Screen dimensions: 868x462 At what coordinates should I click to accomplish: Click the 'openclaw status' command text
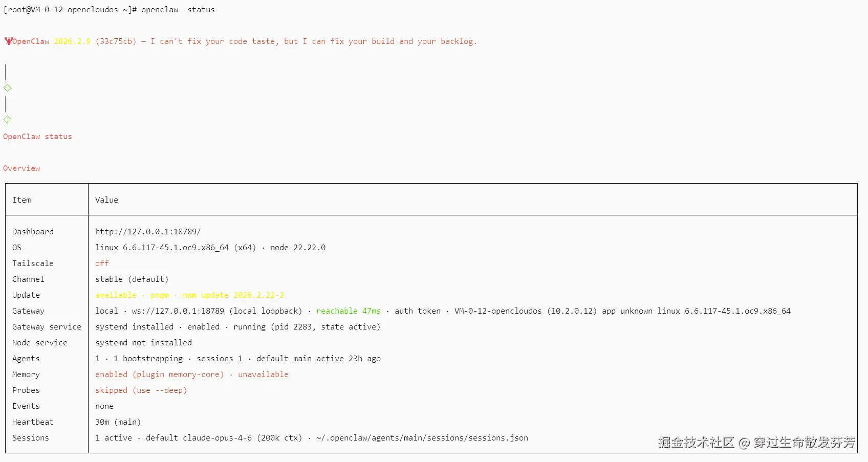point(178,9)
